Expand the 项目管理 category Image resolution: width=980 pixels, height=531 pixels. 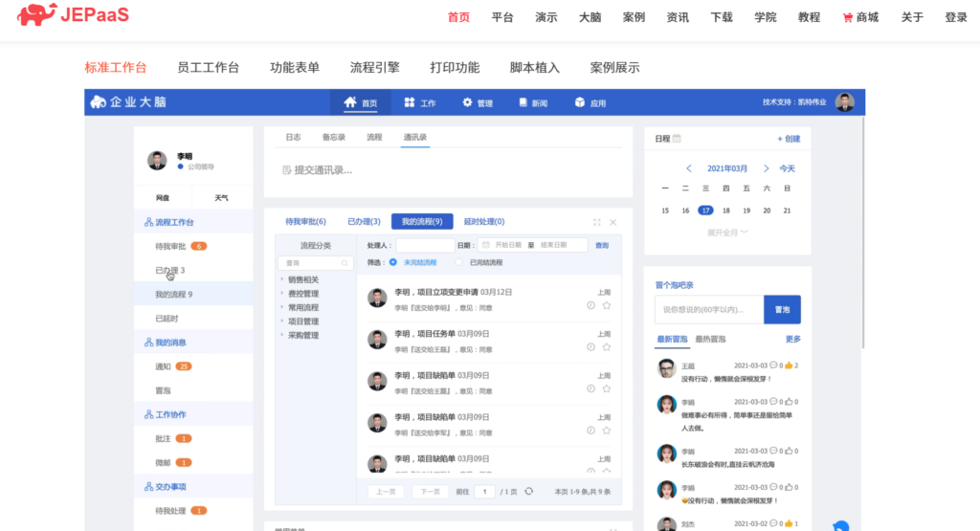pos(282,321)
